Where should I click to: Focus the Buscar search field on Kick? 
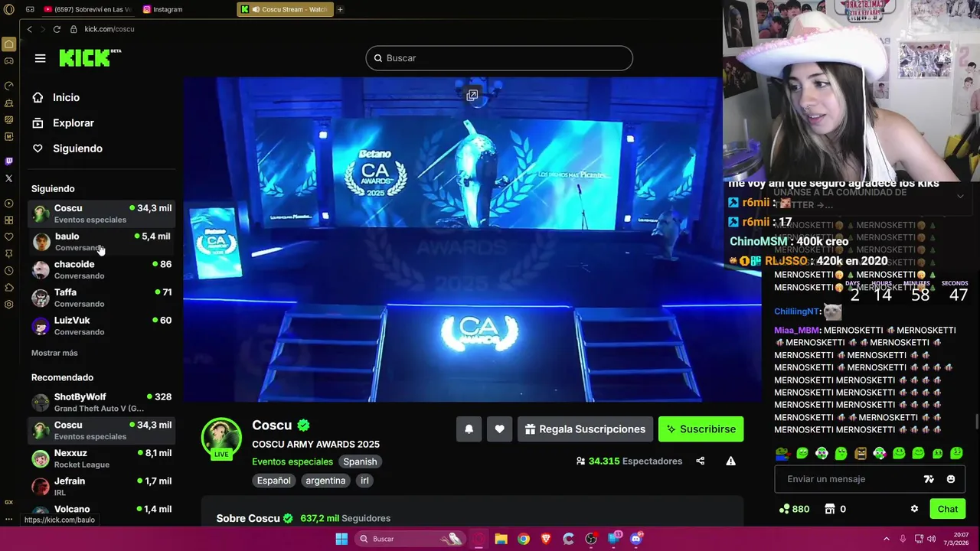499,58
